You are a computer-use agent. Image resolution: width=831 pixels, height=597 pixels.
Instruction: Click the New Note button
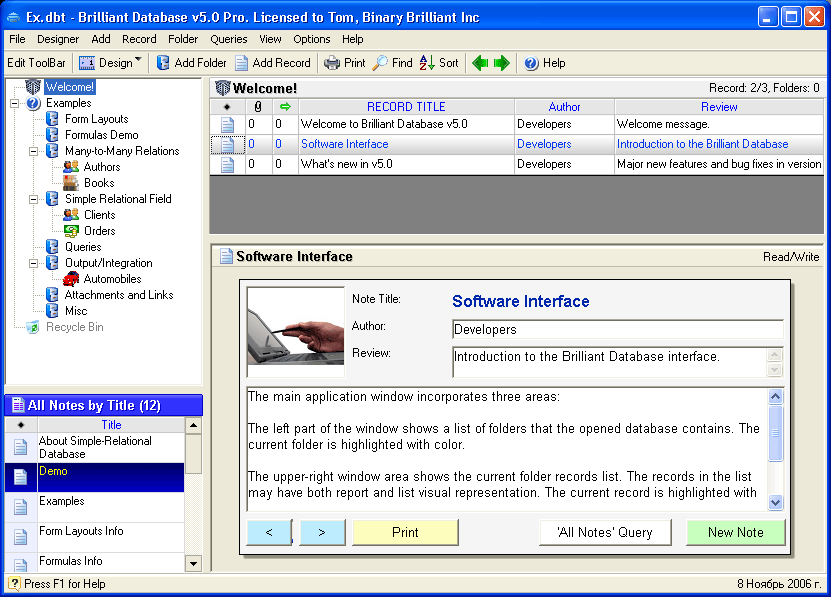tap(736, 533)
